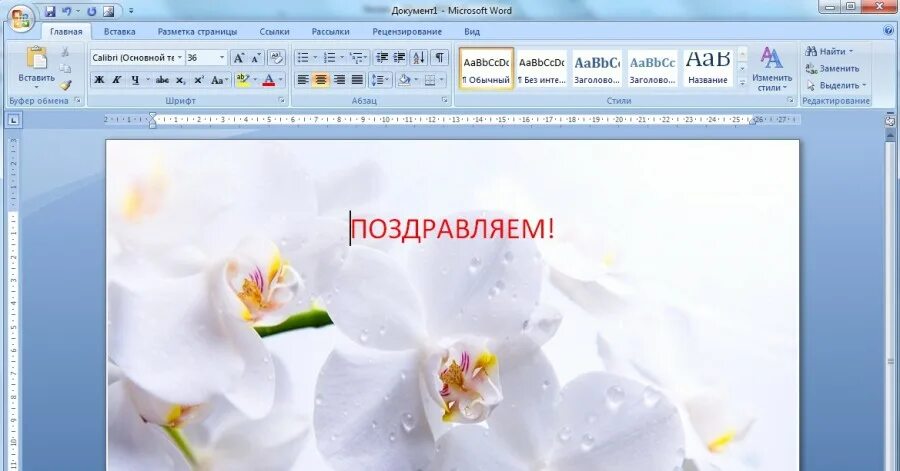Open the Change Case (Aa) menu
Screen dimensions: 900x471
[x=219, y=80]
